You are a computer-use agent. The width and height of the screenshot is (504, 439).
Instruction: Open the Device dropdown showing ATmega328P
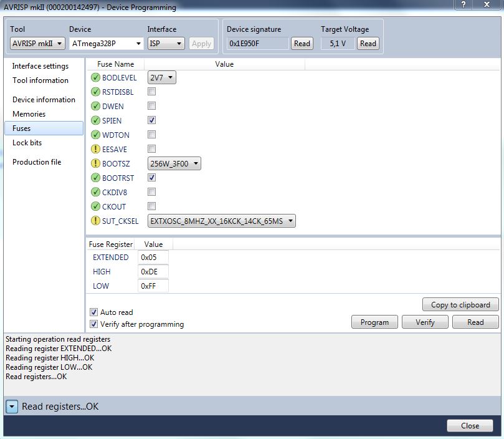click(107, 44)
